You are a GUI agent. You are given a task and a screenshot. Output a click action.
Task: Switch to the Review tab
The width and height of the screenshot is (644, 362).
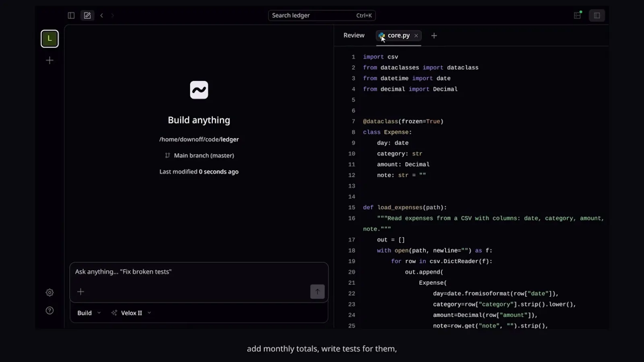354,35
